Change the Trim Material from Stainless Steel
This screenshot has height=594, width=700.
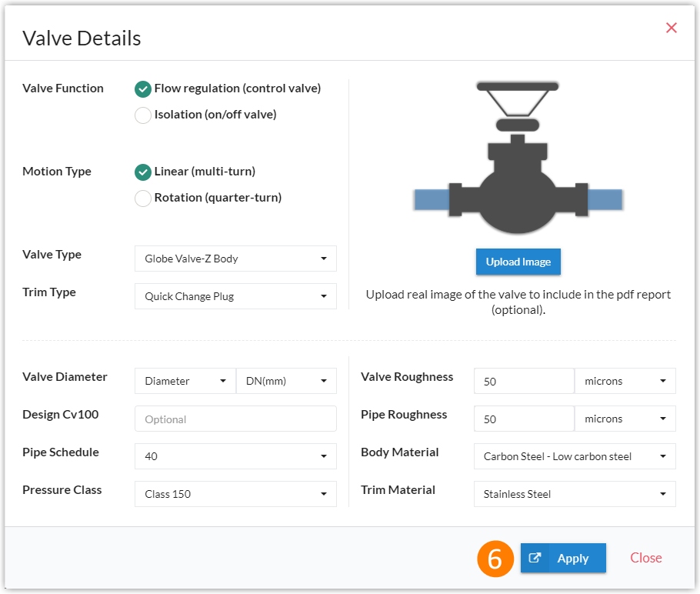coord(574,494)
